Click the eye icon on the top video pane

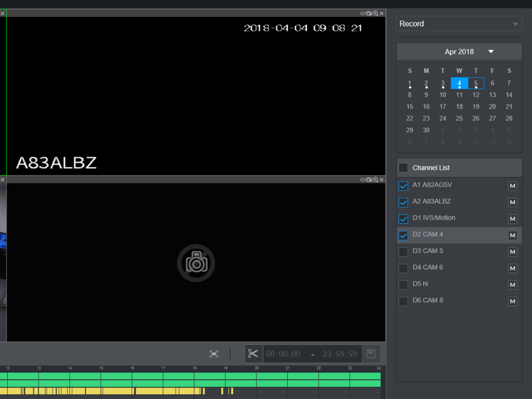point(363,13)
